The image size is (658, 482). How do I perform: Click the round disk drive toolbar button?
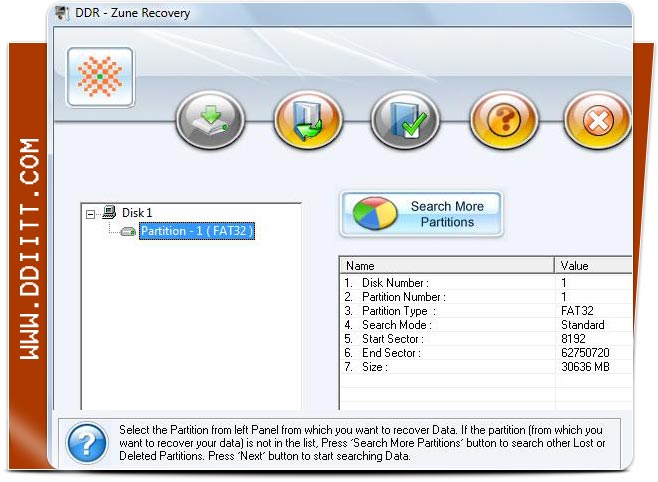click(x=211, y=122)
